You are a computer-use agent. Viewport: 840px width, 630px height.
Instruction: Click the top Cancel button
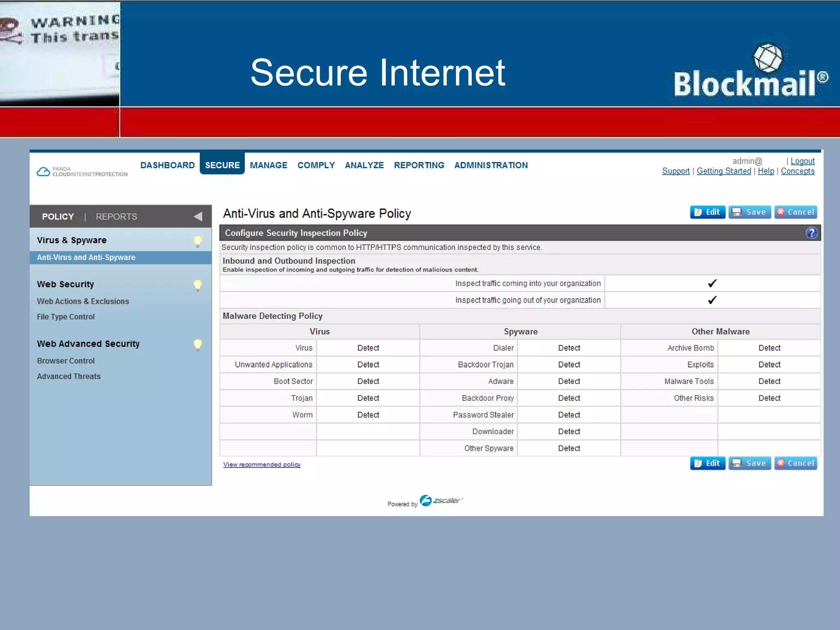click(796, 212)
